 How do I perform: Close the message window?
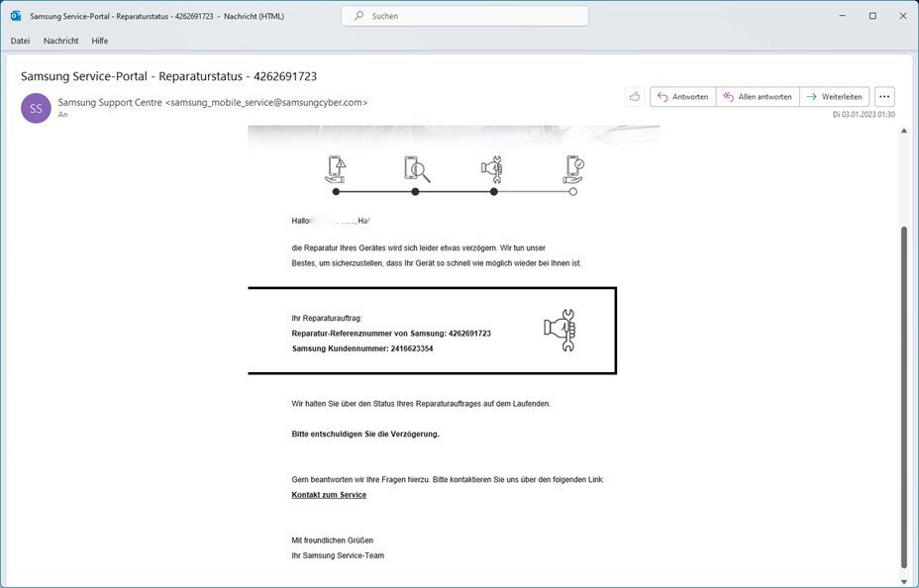point(902,16)
